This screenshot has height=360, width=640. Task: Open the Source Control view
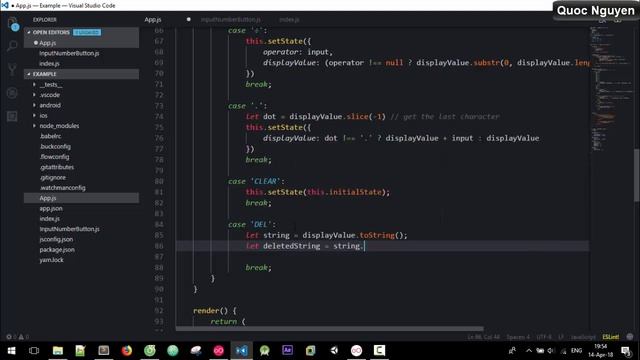12,69
